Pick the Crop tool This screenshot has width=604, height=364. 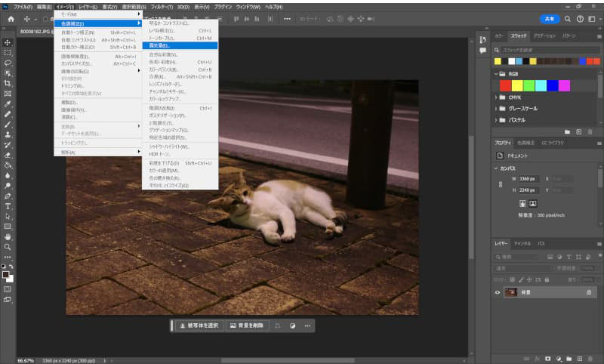click(x=8, y=84)
